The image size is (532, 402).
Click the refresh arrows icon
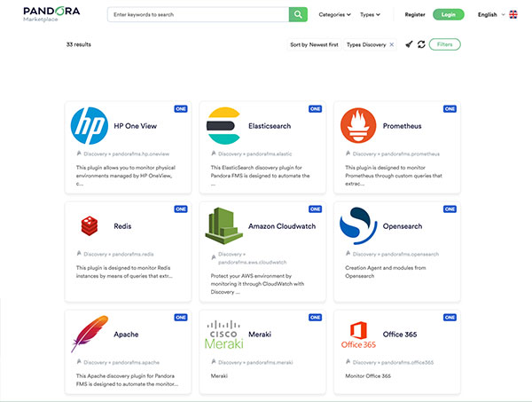click(421, 44)
